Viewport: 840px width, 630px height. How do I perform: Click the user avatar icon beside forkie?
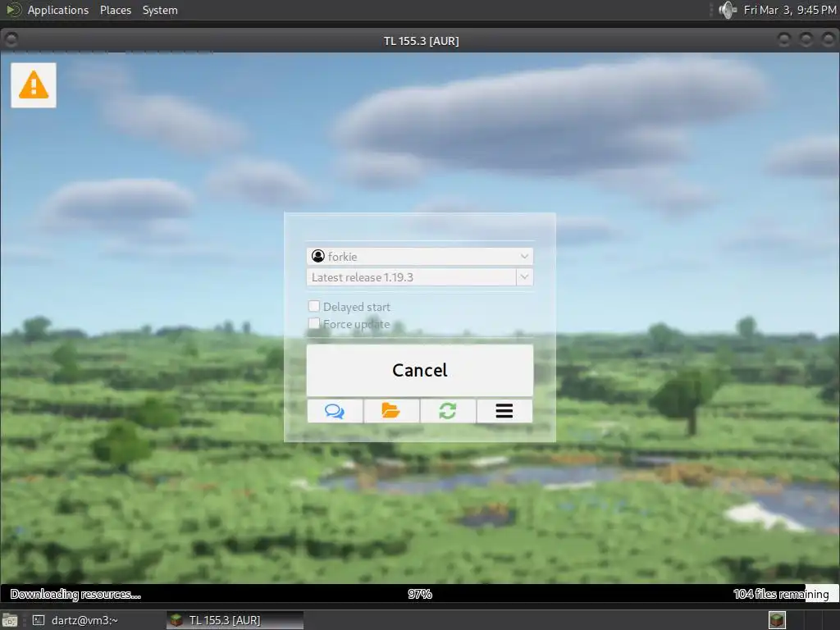(317, 256)
